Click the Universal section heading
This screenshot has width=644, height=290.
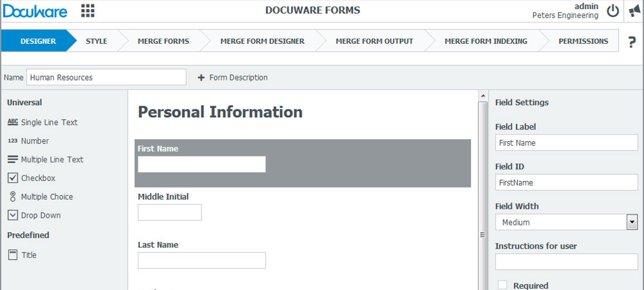point(24,102)
